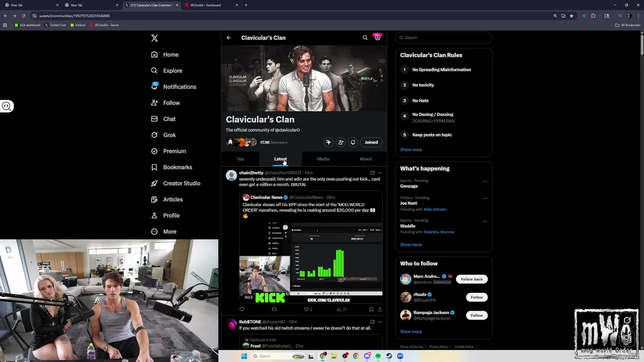Show more under What's happening
This screenshot has width=644, height=362.
click(x=411, y=245)
